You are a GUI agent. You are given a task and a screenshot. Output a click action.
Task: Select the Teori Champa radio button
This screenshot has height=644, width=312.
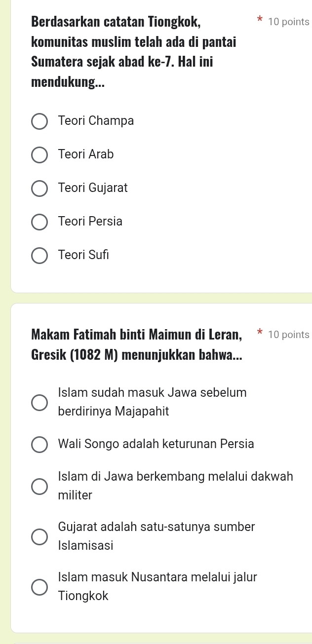40,121
